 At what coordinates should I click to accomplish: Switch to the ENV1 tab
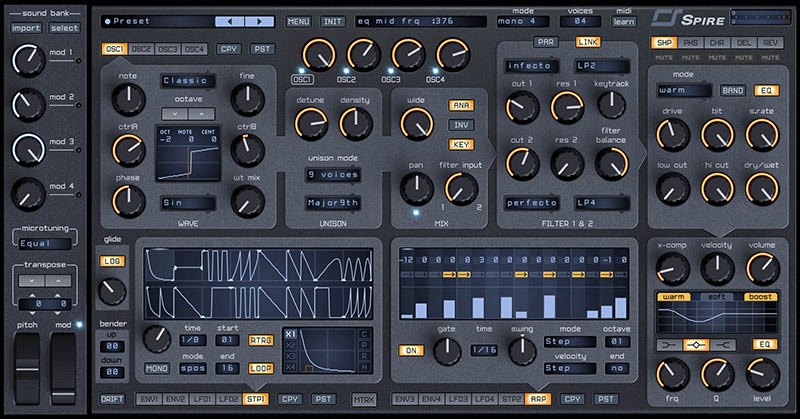(148, 399)
